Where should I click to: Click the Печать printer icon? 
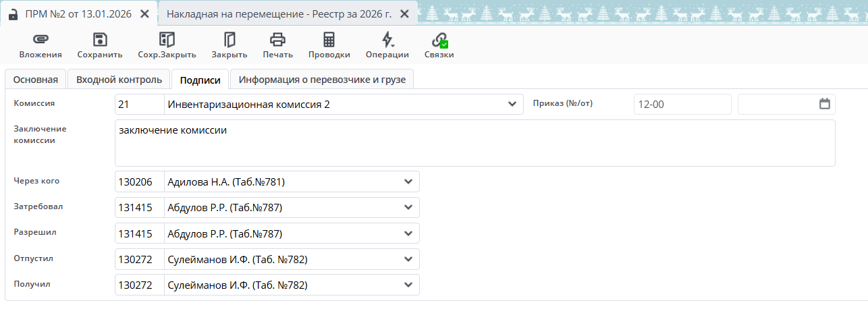pos(277,40)
